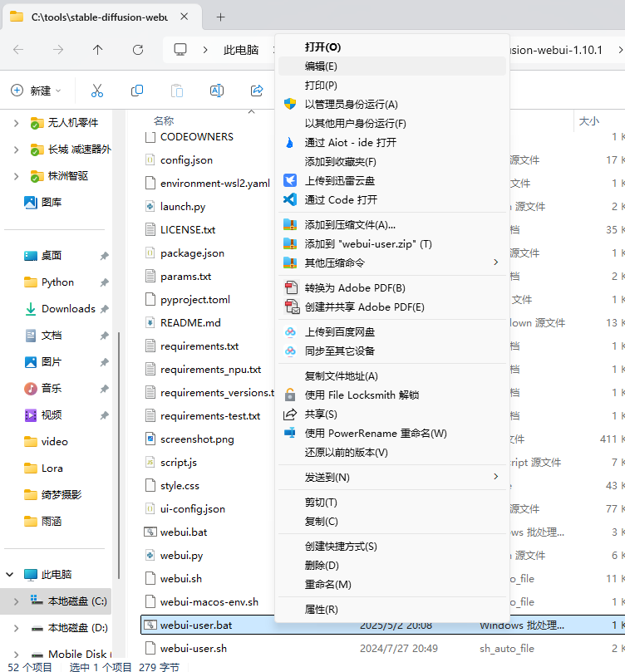This screenshot has width=625, height=672.
Task: Sync to other devices entry
Action: [x=391, y=351]
